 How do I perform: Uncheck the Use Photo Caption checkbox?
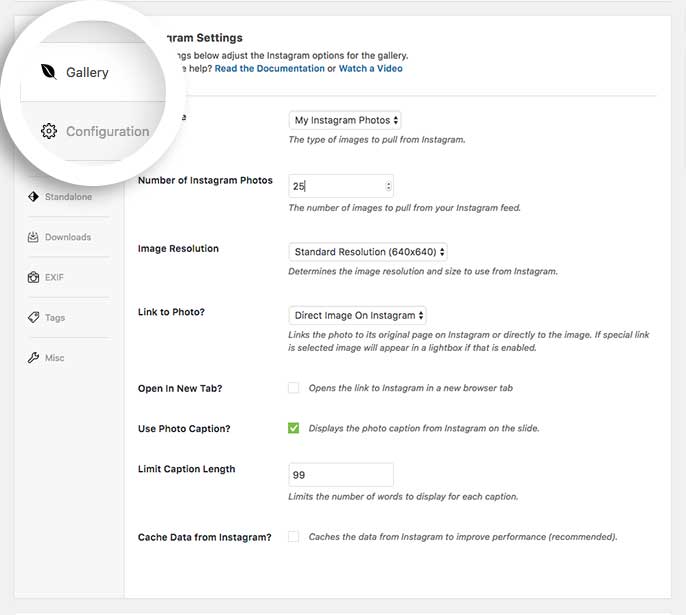point(294,428)
